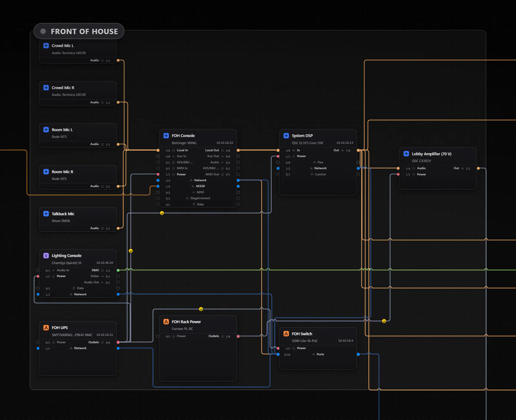This screenshot has width=516, height=420.
Task: Click the System DSP Out output port
Action: [x=358, y=150]
